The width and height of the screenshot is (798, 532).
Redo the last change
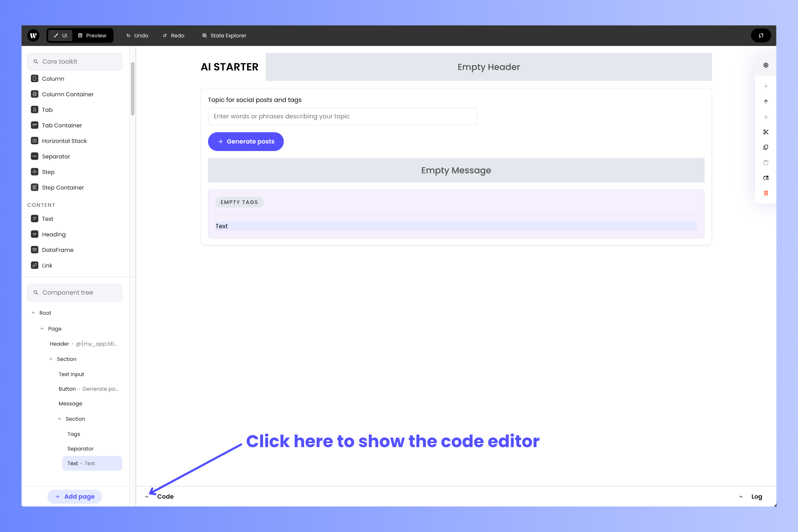pos(173,35)
